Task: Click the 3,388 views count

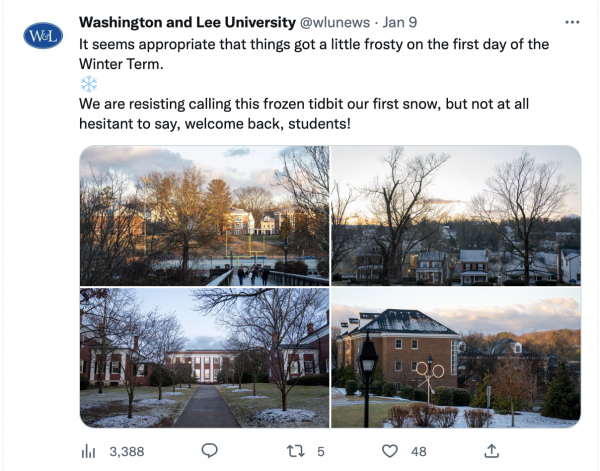Action: click(x=126, y=451)
